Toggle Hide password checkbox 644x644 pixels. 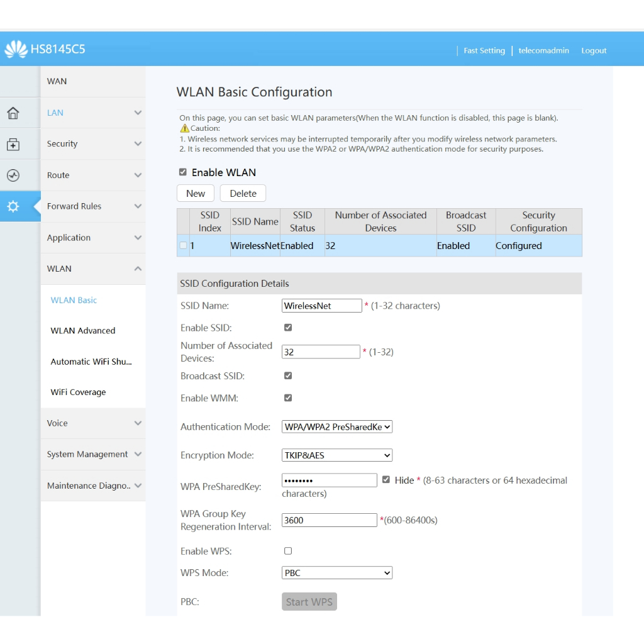click(386, 480)
